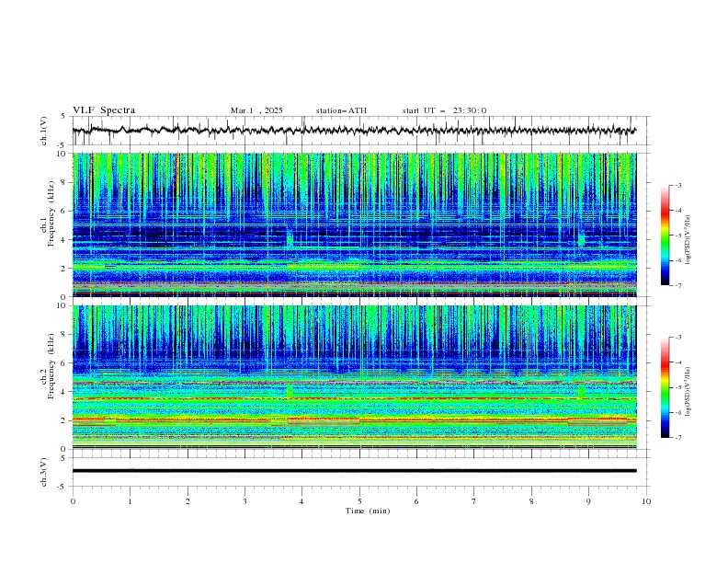Click the "1" minute tick on time axis
This screenshot has height=563, width=728.
point(130,501)
